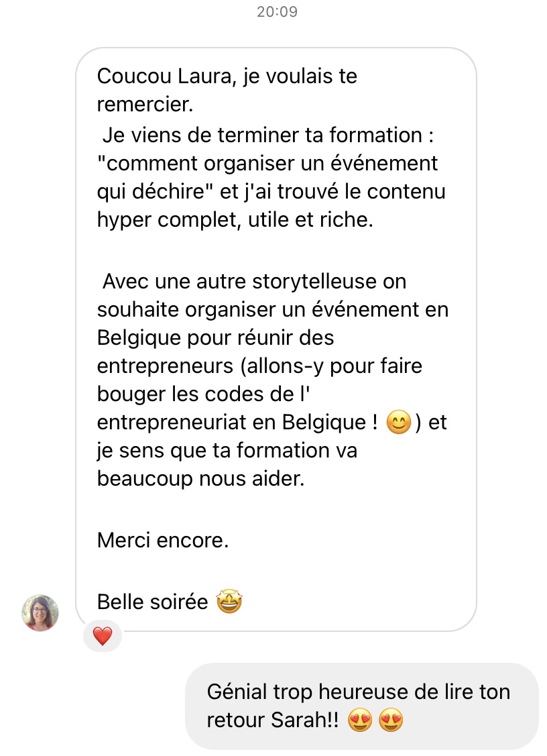
Task: Select the "hyper complet, utile et riche" line
Action: (x=234, y=221)
